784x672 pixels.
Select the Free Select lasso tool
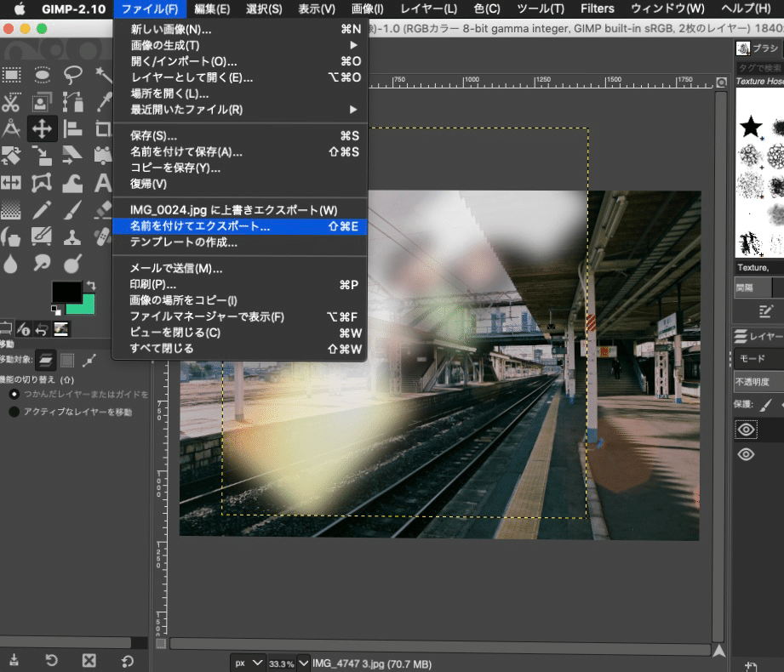[73, 75]
